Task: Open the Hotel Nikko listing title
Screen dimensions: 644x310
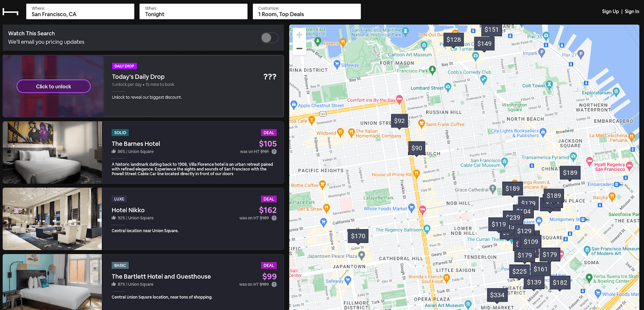Action: (128, 210)
